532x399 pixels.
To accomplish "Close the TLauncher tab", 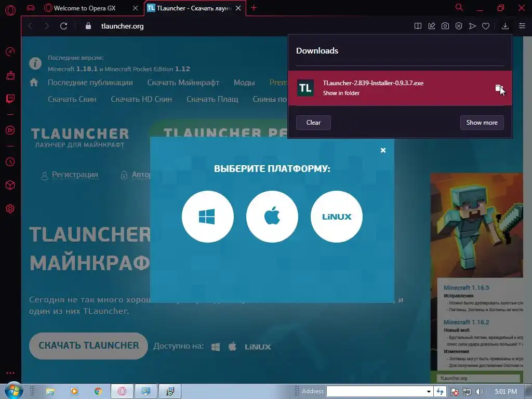I will 238,8.
